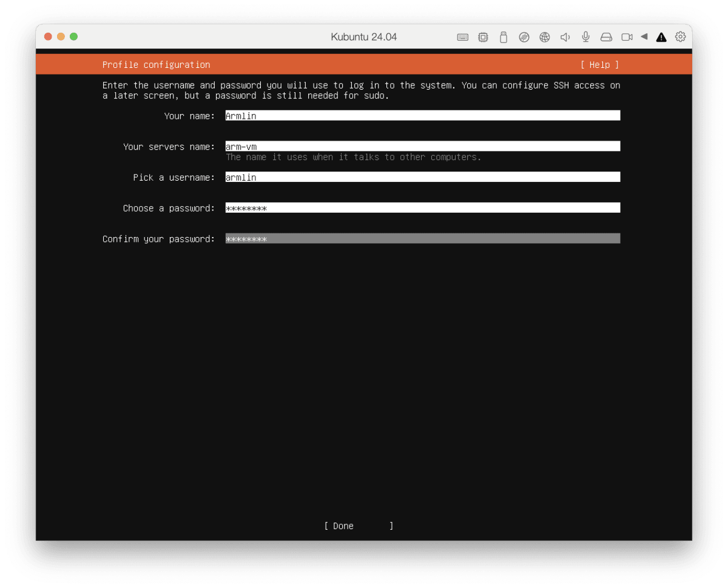Click the sound speaker icon
Image resolution: width=728 pixels, height=588 pixels.
tap(565, 37)
